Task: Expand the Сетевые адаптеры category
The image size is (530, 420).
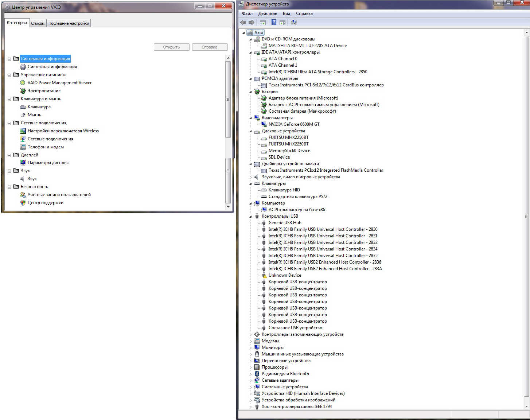Action: [250, 381]
